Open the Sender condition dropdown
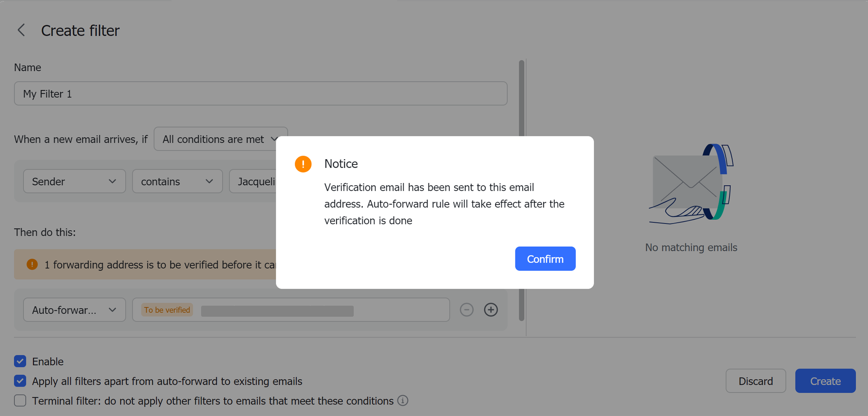 [74, 181]
